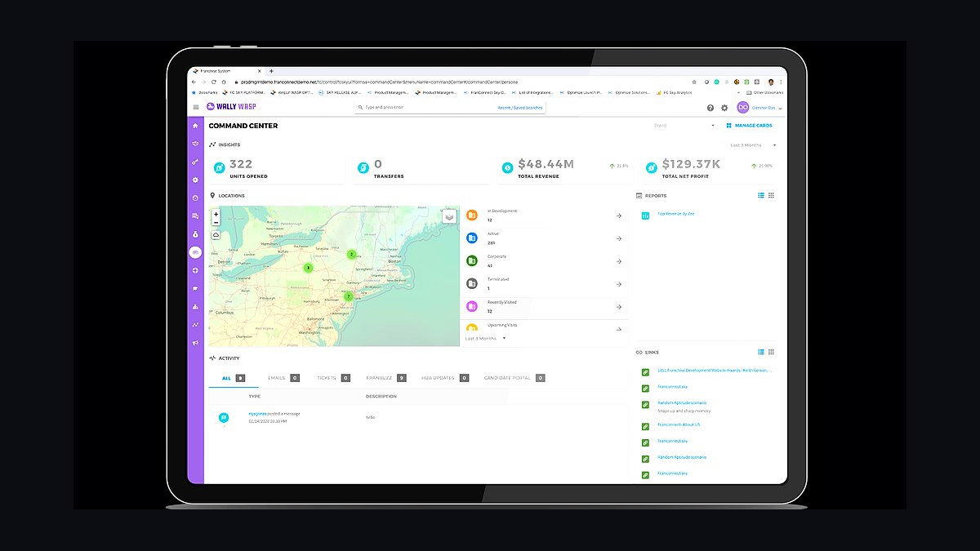Bookmark this page with the star icon
This screenshot has height=551, width=980.
coord(694,82)
